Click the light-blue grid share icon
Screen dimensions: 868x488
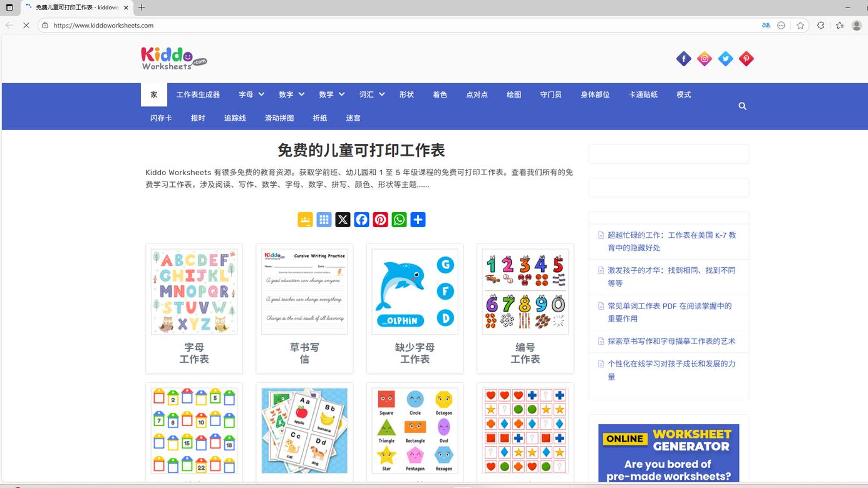[x=324, y=220]
